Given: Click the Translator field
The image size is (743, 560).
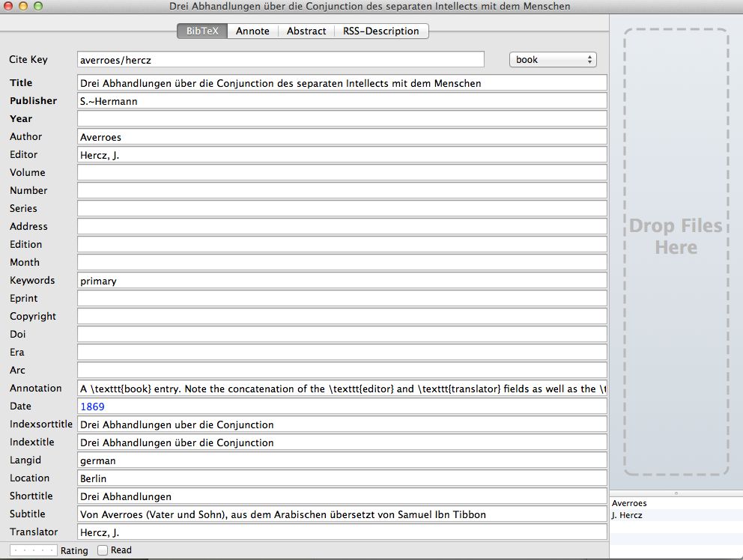Looking at the screenshot, I should tap(342, 533).
